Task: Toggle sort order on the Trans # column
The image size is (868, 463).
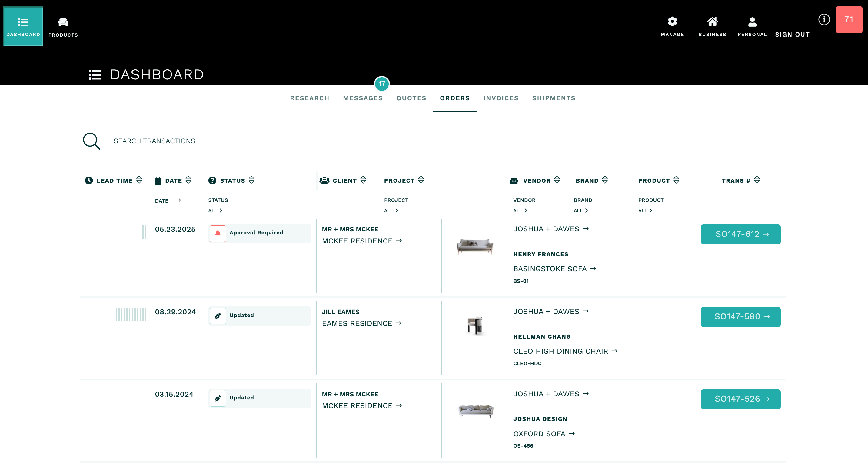Action: click(x=757, y=180)
